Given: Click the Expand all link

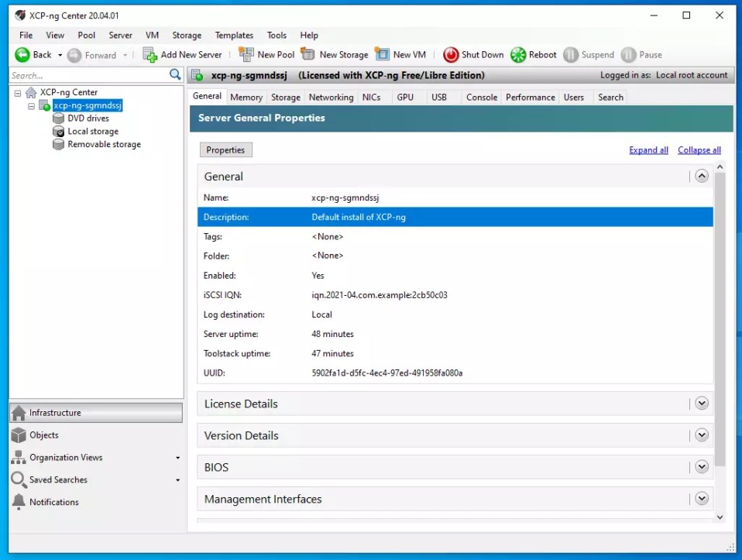Looking at the screenshot, I should pyautogui.click(x=648, y=149).
